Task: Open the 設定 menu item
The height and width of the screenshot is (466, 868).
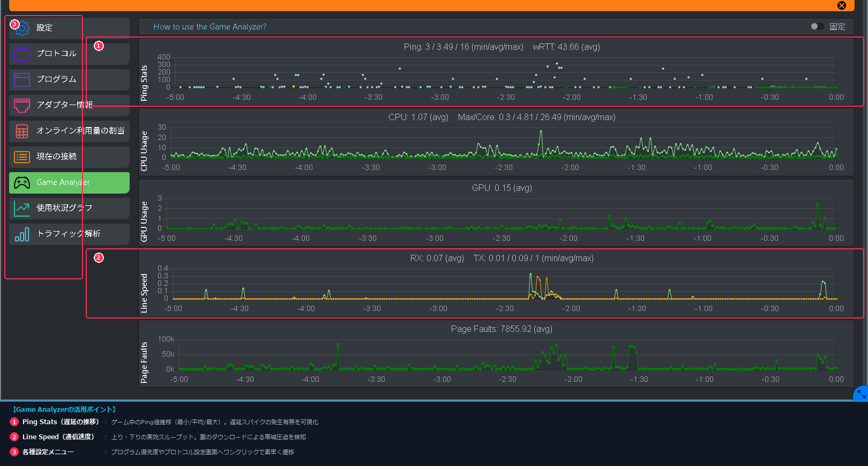Action: click(x=69, y=28)
